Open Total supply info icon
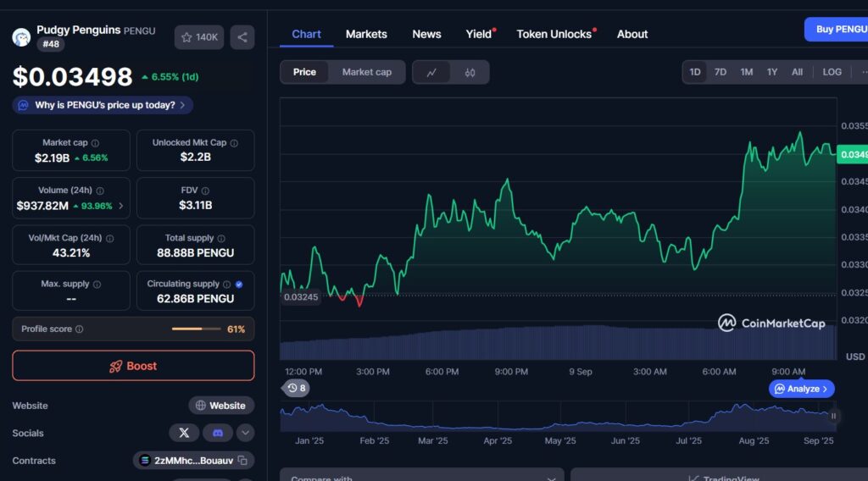Image resolution: width=868 pixels, height=481 pixels. [221, 238]
